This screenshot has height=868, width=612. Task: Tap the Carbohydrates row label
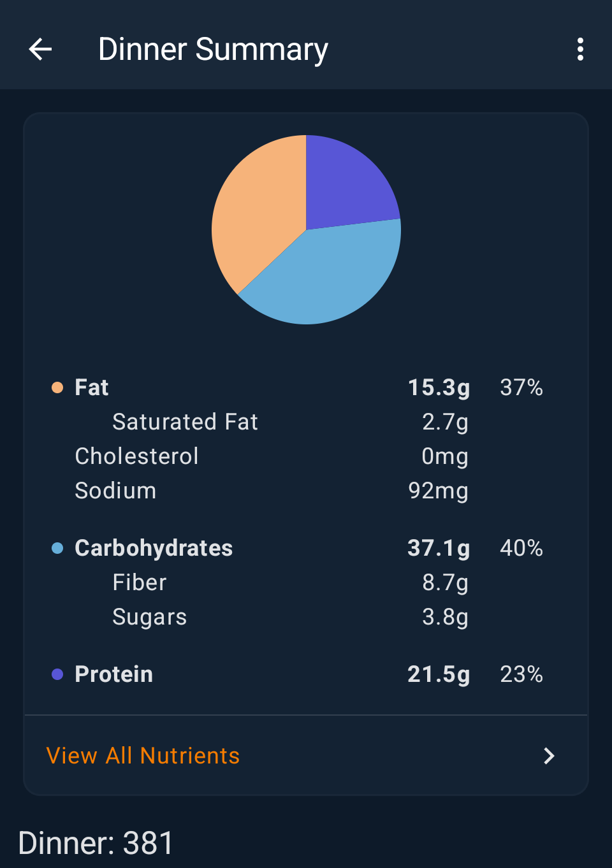(x=154, y=548)
